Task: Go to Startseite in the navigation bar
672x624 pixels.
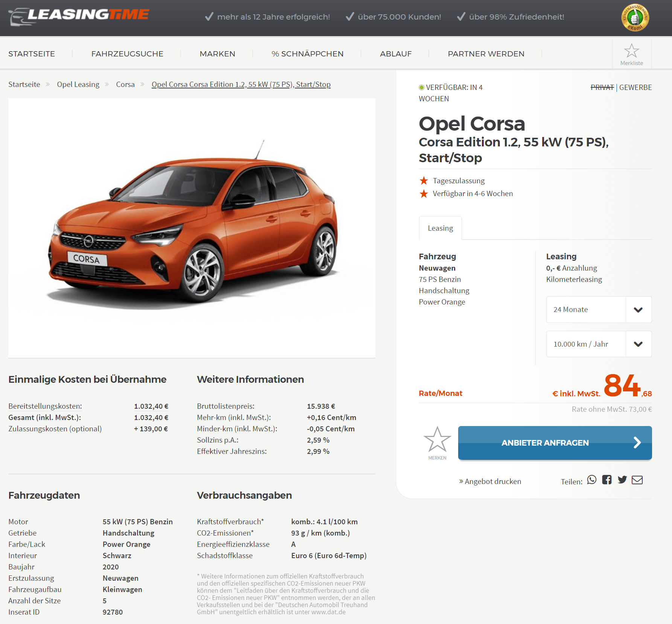Action: 32,54
